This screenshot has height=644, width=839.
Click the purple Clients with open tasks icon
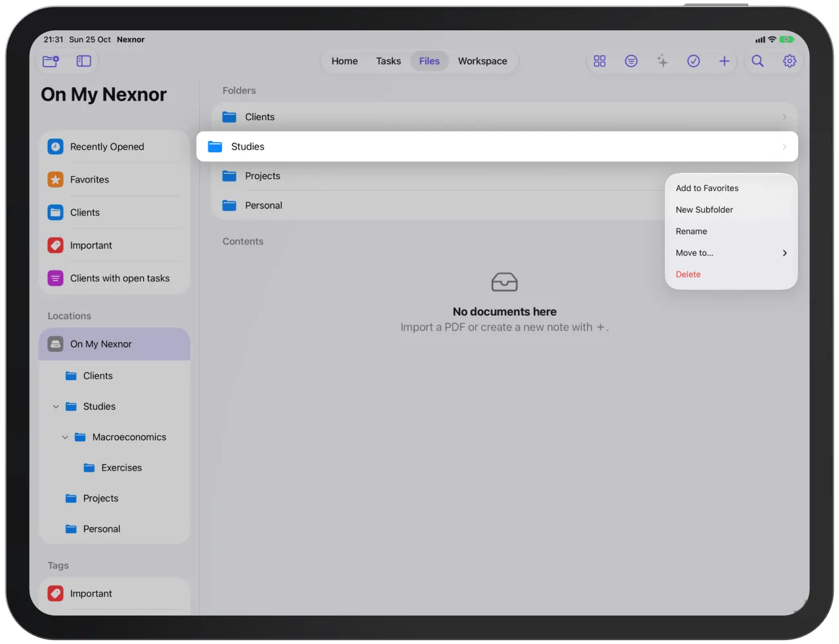(56, 278)
